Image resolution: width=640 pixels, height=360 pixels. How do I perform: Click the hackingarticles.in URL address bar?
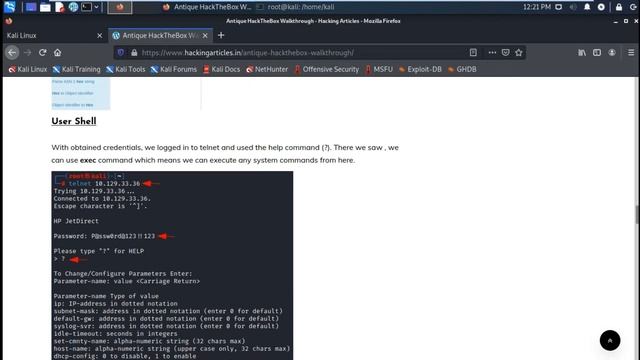(x=302, y=53)
